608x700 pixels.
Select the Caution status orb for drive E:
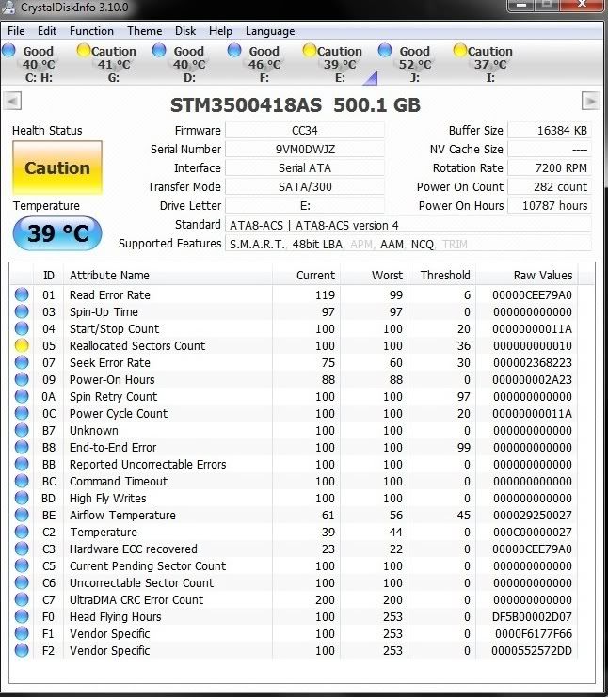310,51
